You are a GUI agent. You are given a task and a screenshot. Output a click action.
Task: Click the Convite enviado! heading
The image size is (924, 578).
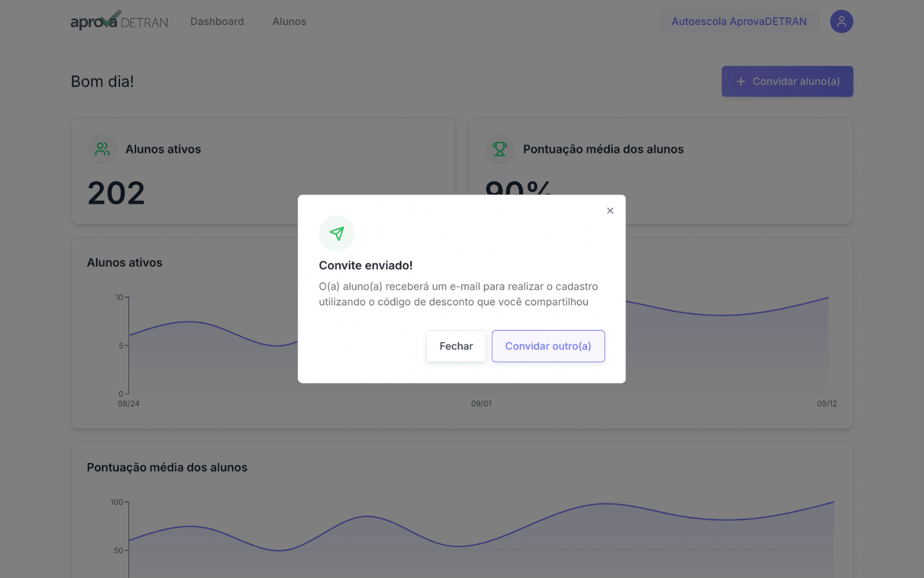tap(366, 265)
